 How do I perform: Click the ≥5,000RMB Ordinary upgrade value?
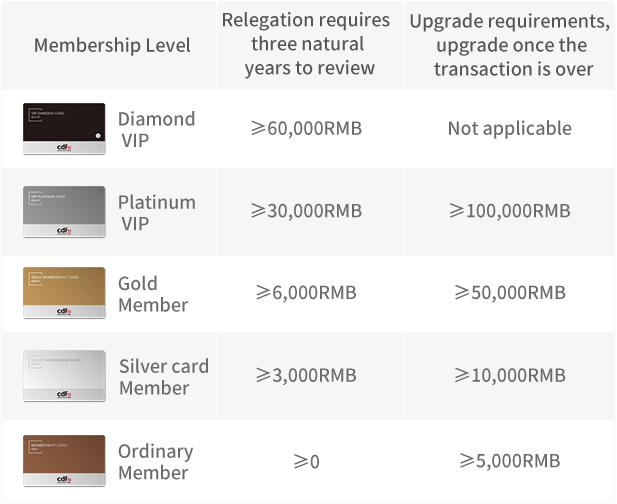click(x=509, y=461)
